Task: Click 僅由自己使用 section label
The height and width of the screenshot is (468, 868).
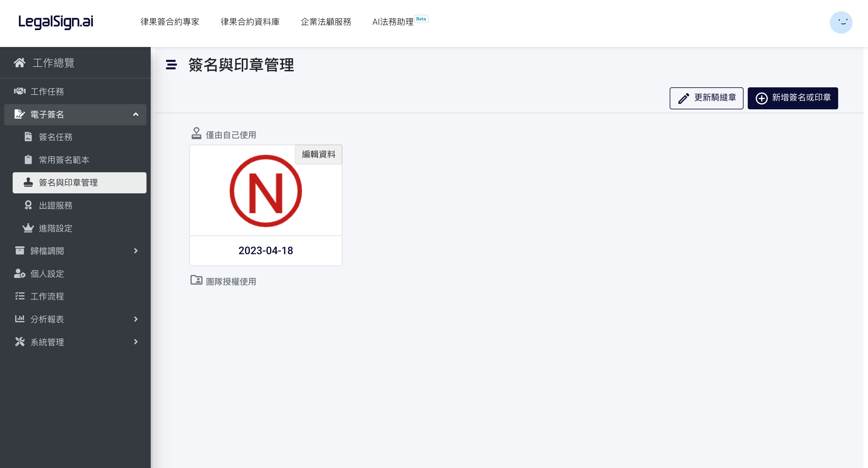Action: 231,135
